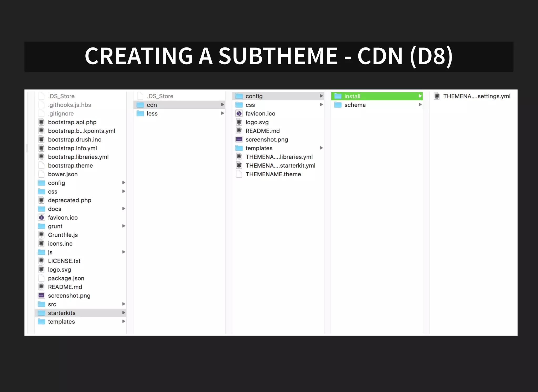Select package.json file name
This screenshot has width=538, height=392.
click(x=66, y=278)
